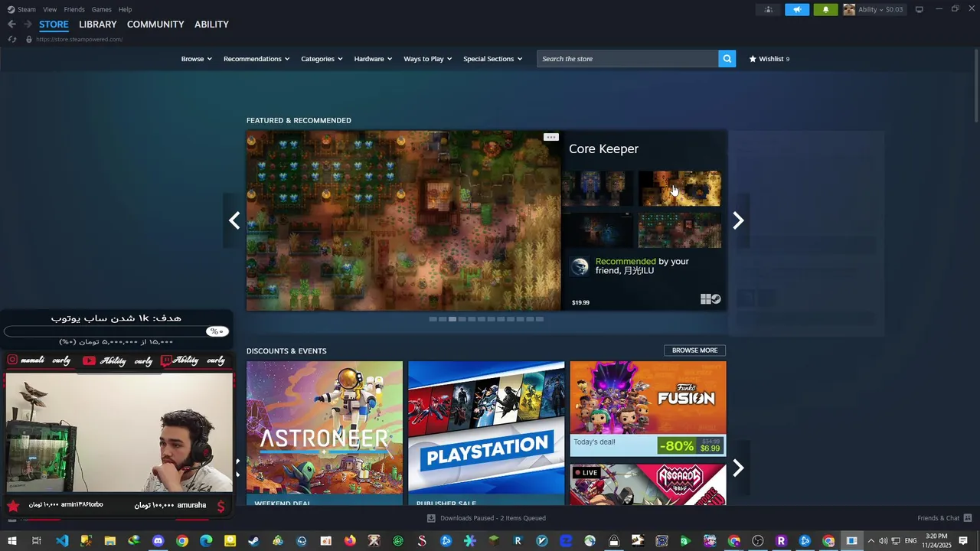Click the Steam taskbar icon
The width and height of the screenshot is (980, 551).
(x=253, y=541)
